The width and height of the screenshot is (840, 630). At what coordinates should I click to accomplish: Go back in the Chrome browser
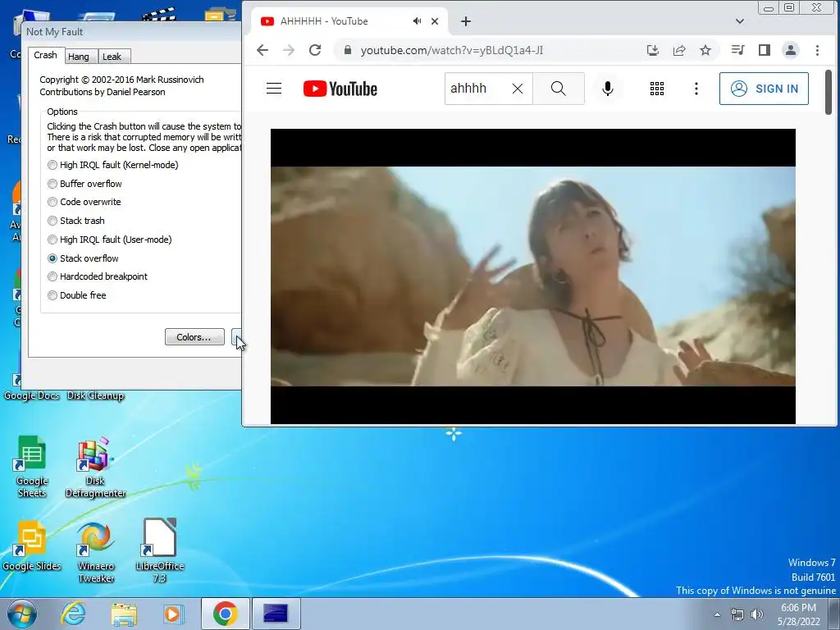coord(262,50)
